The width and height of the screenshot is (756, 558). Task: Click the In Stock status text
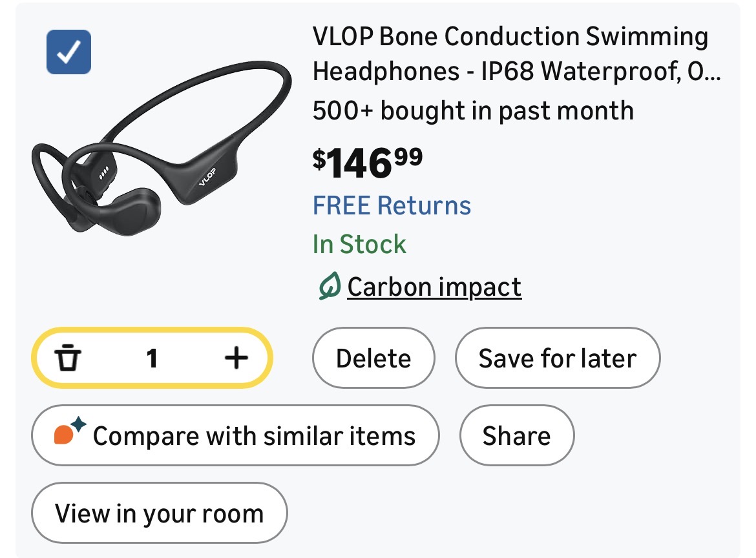pyautogui.click(x=359, y=245)
